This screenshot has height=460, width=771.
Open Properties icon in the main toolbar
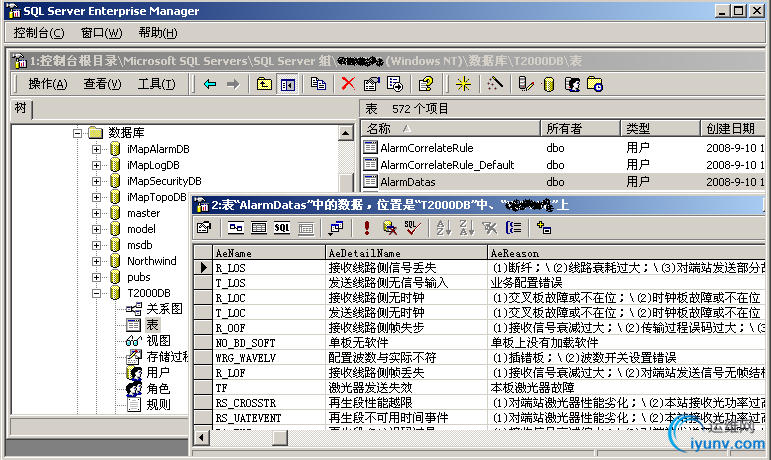tap(372, 84)
